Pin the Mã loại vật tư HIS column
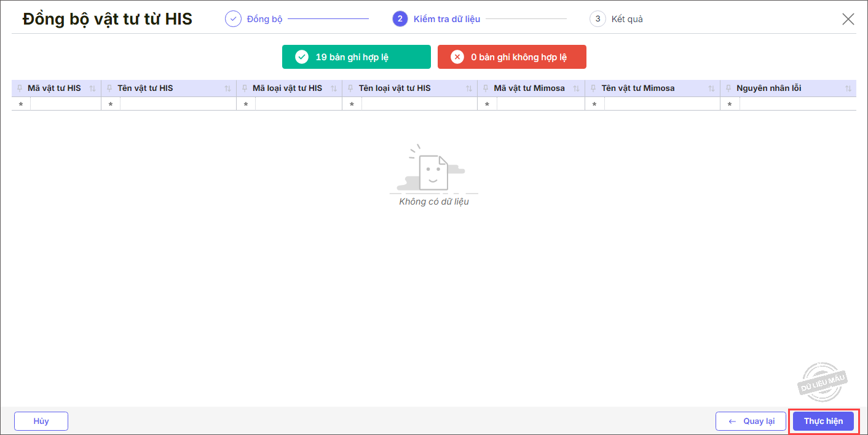The image size is (868, 435). (x=245, y=88)
